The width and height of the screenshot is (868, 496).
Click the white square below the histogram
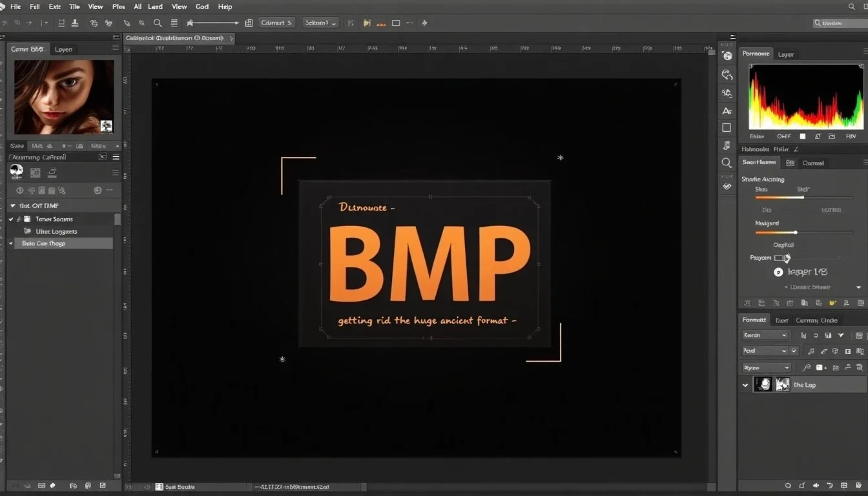(x=803, y=136)
